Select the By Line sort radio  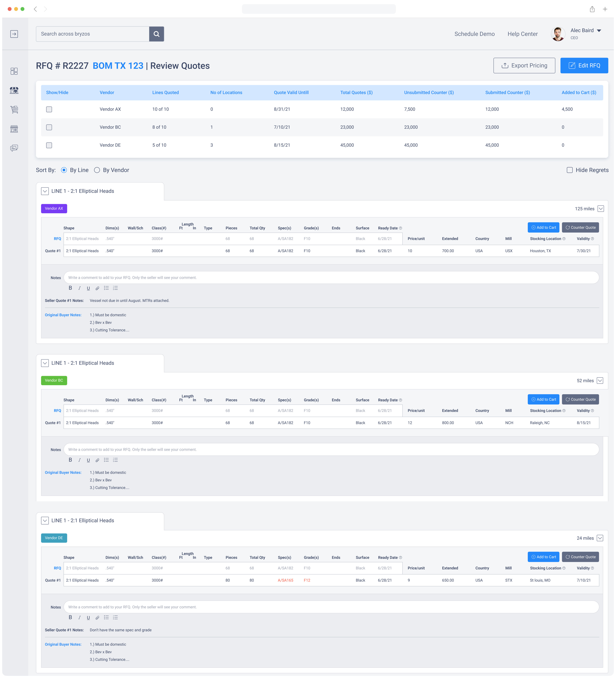click(x=64, y=170)
